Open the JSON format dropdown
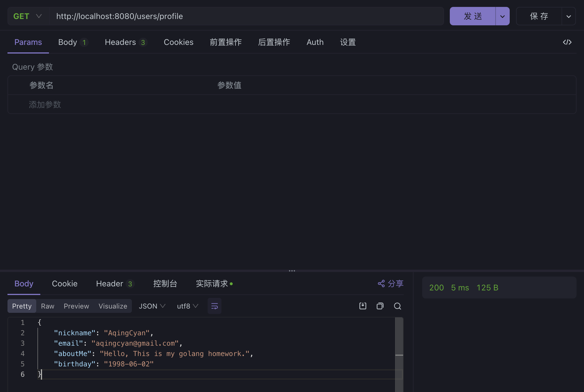584x392 pixels. point(152,306)
